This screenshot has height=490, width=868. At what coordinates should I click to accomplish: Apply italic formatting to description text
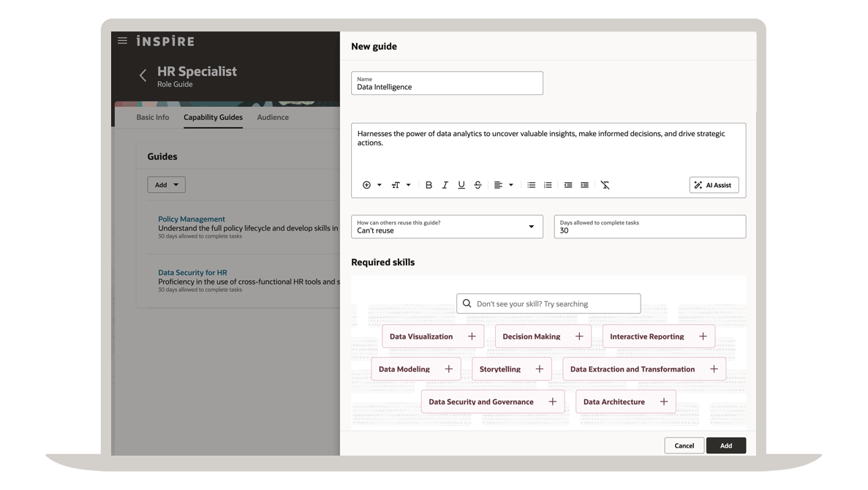pos(445,185)
